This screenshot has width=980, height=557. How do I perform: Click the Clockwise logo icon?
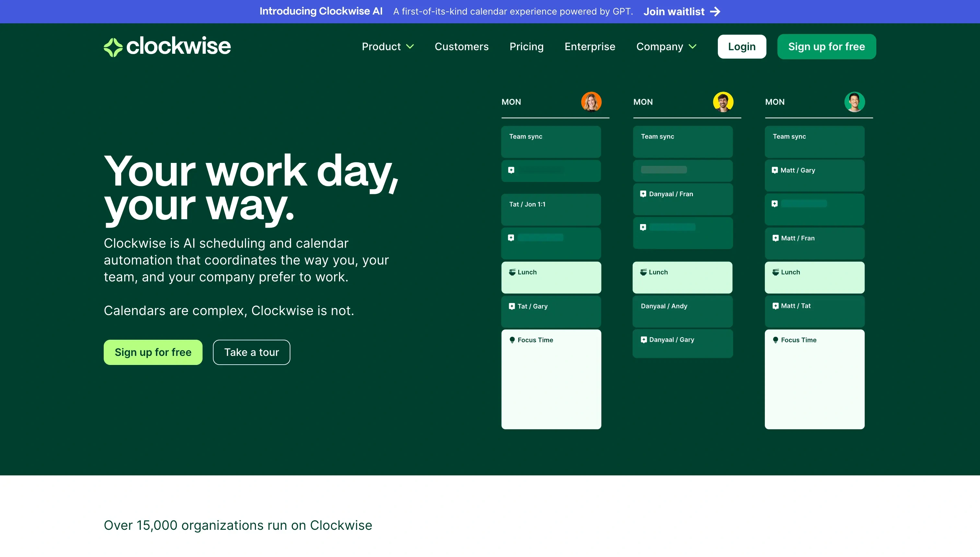(112, 46)
